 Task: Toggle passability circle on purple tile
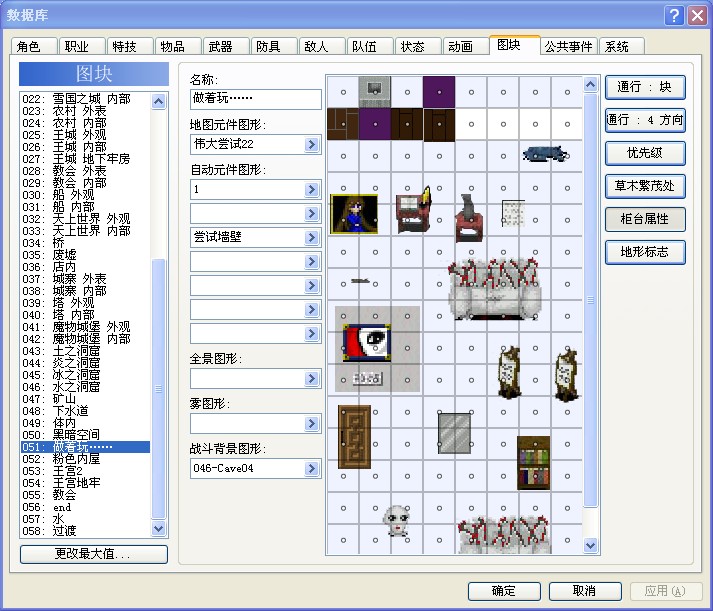(x=439, y=92)
